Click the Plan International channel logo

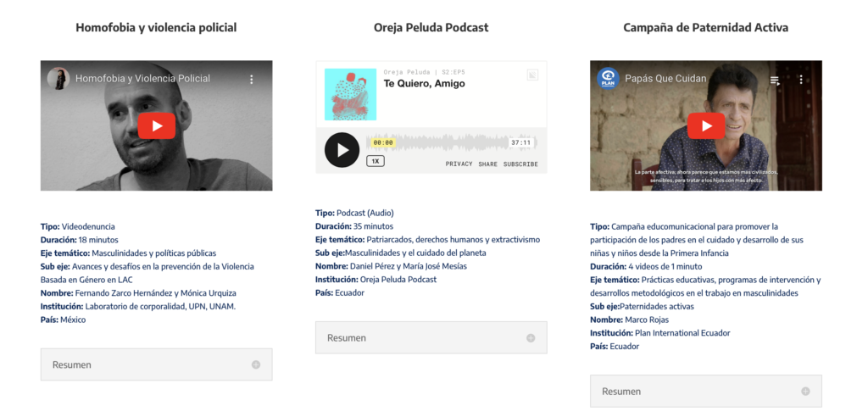[608, 79]
